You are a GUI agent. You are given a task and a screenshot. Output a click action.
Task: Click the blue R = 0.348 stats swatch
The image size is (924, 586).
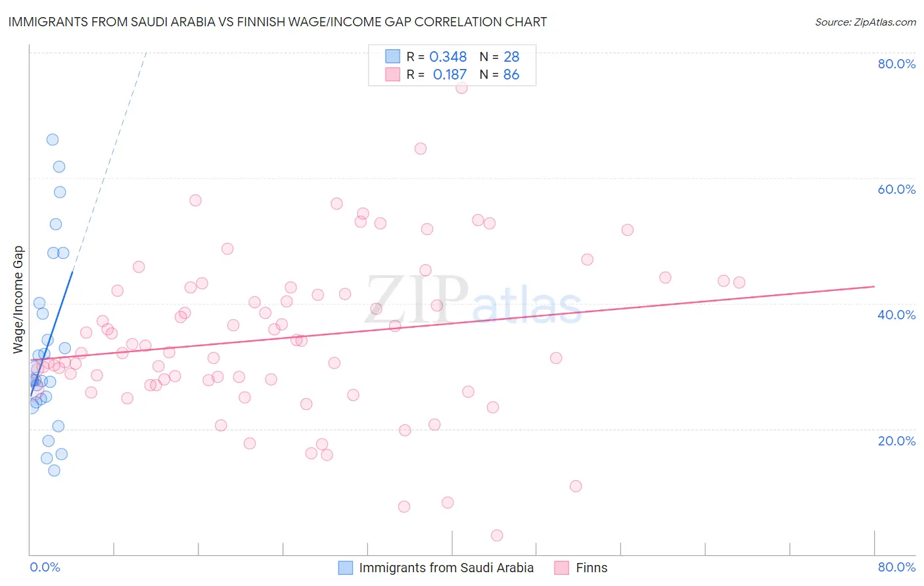[x=392, y=56]
